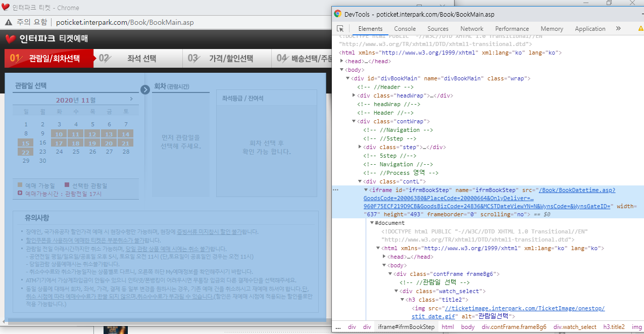
Task: Click the Chrome address bar URL
Action: coord(125,22)
